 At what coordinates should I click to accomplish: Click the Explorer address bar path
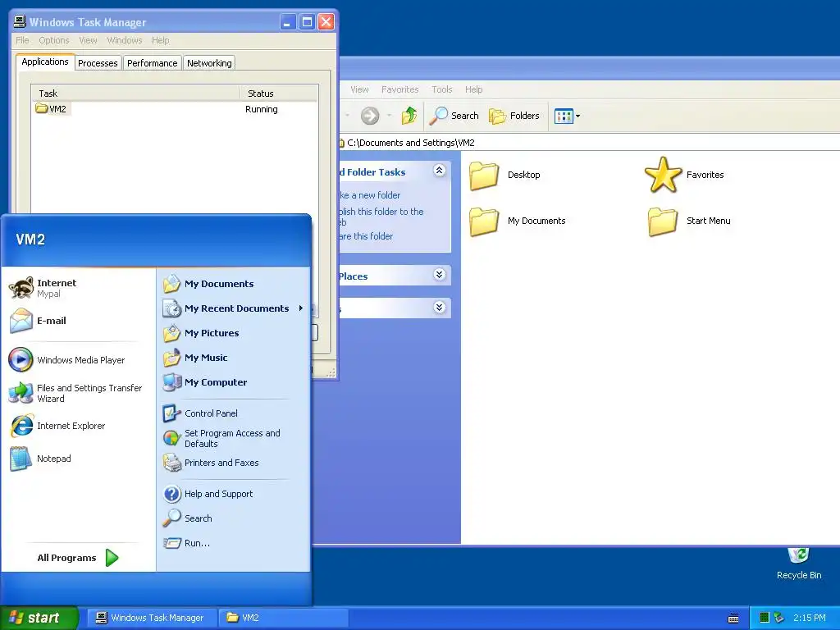(410, 143)
